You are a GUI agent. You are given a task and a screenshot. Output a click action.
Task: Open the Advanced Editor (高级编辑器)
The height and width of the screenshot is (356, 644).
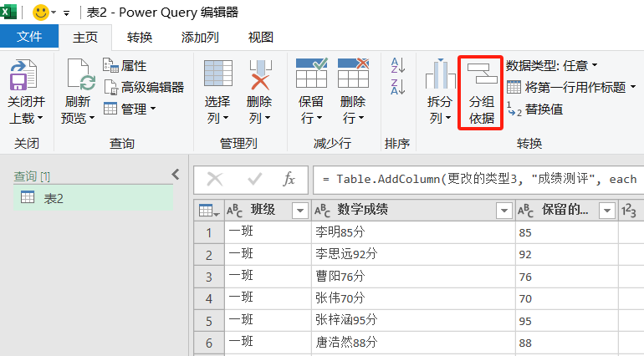(144, 87)
